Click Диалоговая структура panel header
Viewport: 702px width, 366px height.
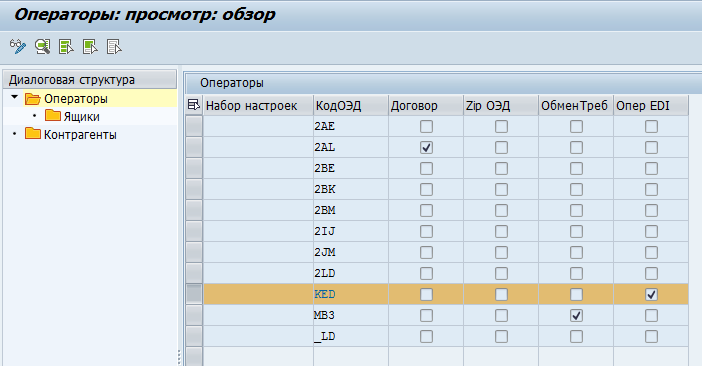point(90,80)
